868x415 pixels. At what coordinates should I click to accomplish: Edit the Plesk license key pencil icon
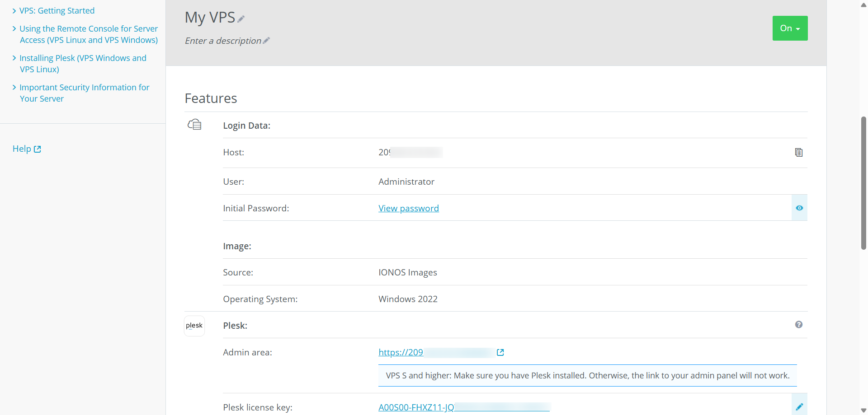coord(799,406)
